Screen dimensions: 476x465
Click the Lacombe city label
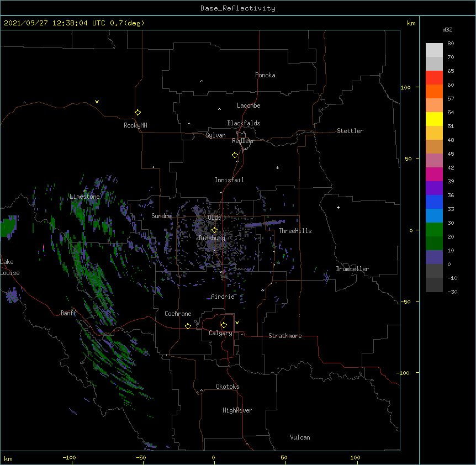[248, 105]
